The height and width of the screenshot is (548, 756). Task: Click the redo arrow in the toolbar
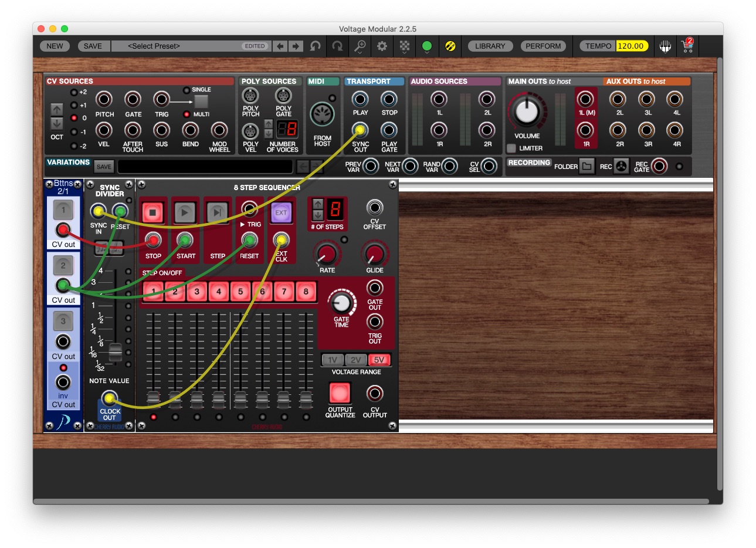coord(338,46)
